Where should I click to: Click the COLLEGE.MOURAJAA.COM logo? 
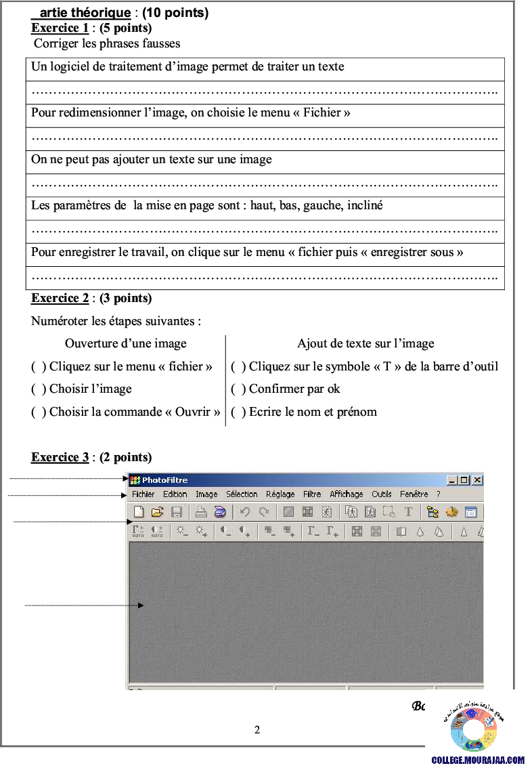coord(478,730)
